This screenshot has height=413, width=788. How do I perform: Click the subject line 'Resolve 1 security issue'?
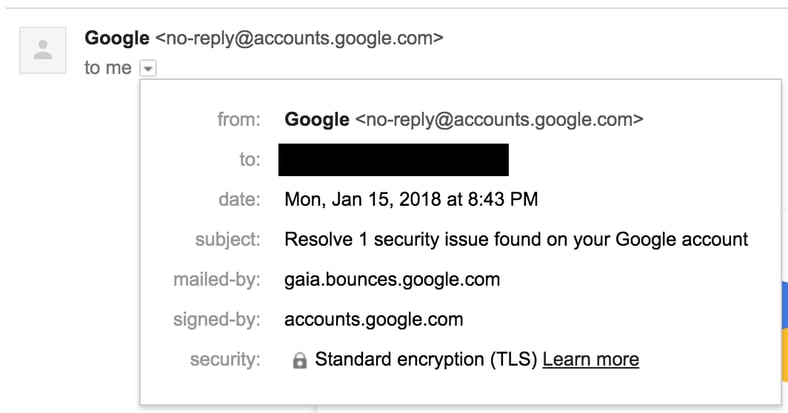pyautogui.click(x=516, y=239)
